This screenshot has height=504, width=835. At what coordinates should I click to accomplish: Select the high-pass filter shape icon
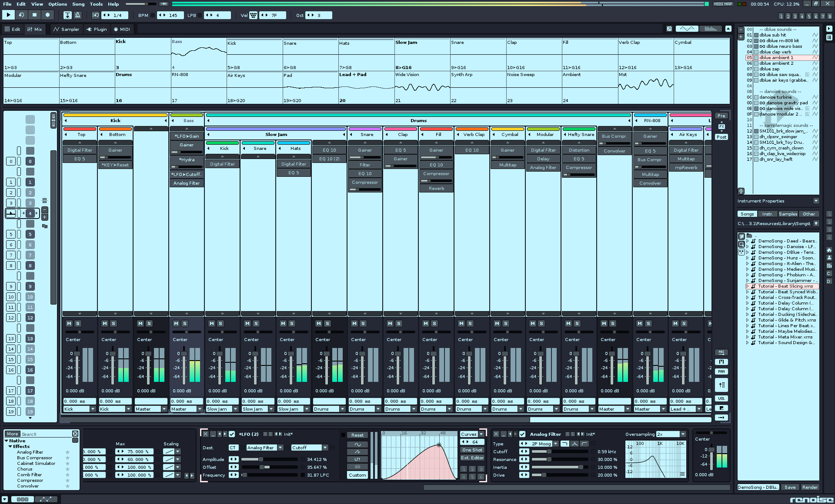(x=584, y=444)
